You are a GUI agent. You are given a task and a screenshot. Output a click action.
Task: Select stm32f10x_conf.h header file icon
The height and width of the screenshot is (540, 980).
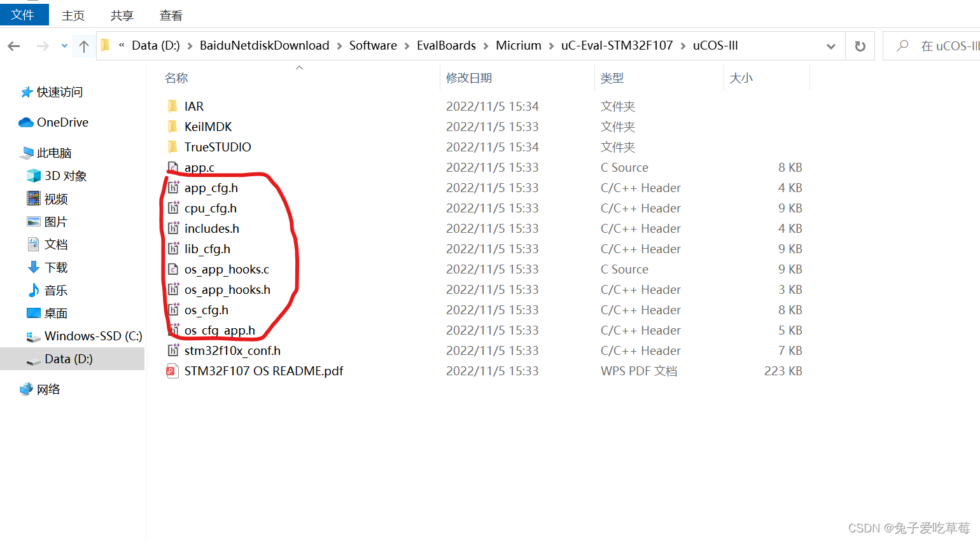pos(173,350)
